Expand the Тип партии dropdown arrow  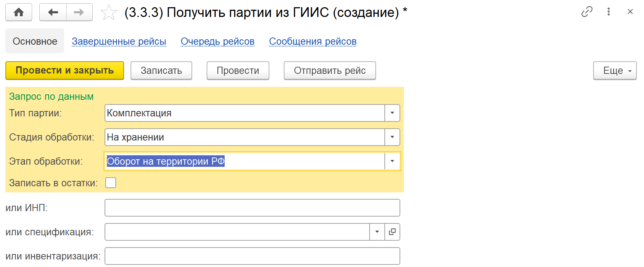pos(392,113)
